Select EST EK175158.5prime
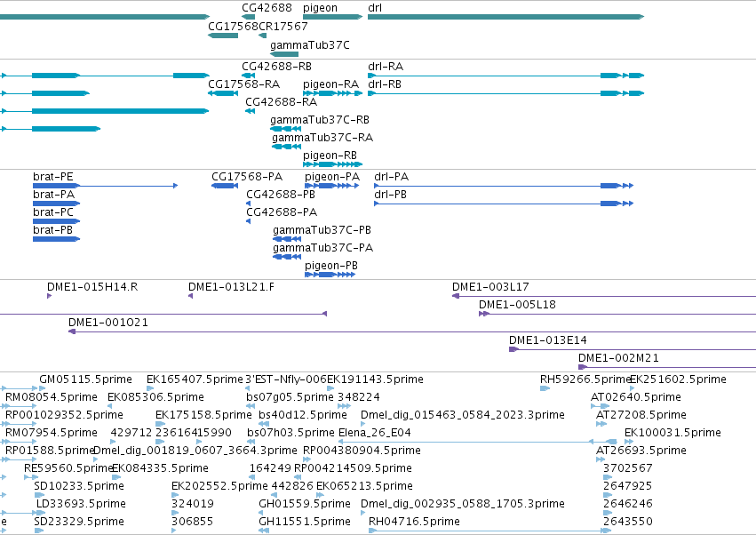The image size is (756, 535). [x=203, y=415]
